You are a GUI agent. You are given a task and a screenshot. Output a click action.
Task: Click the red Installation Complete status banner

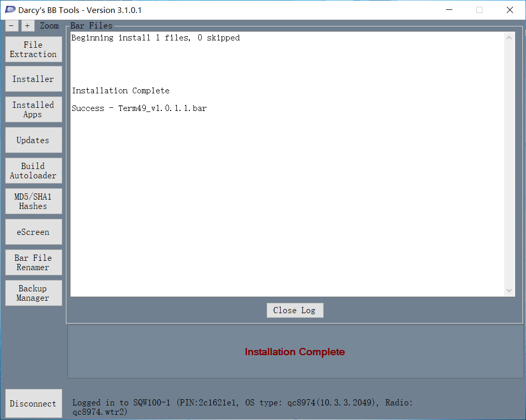295,352
